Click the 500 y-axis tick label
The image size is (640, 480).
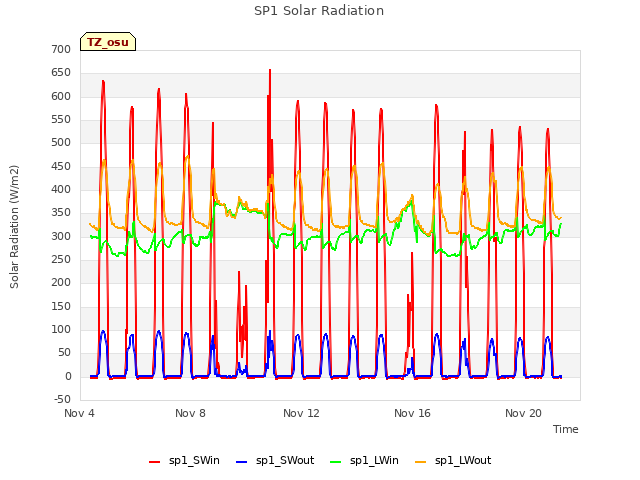tap(61, 143)
